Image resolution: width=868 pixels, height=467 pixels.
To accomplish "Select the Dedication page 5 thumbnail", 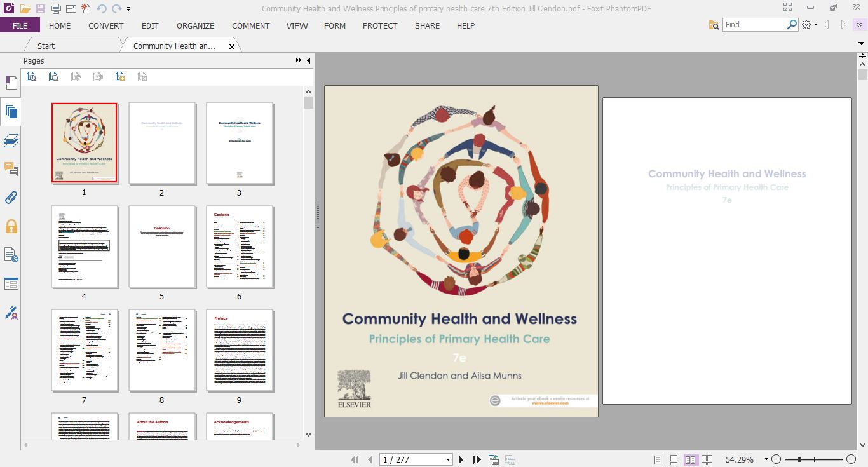I will (162, 247).
